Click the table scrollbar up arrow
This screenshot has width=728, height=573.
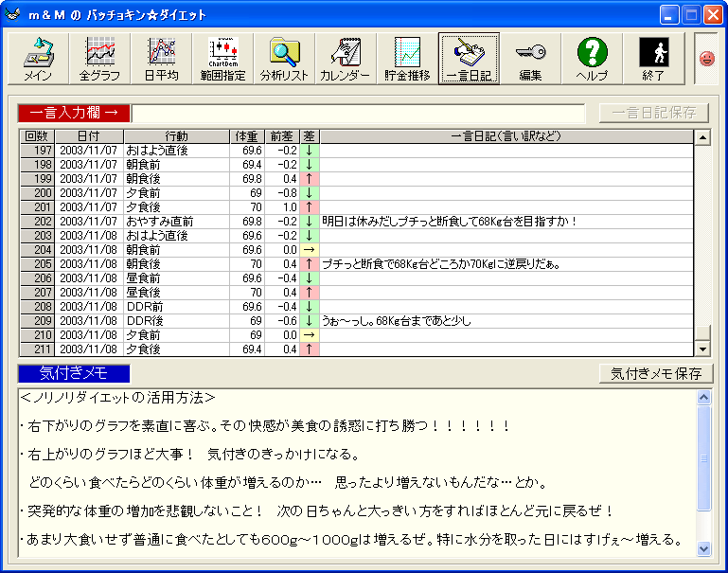coord(702,137)
